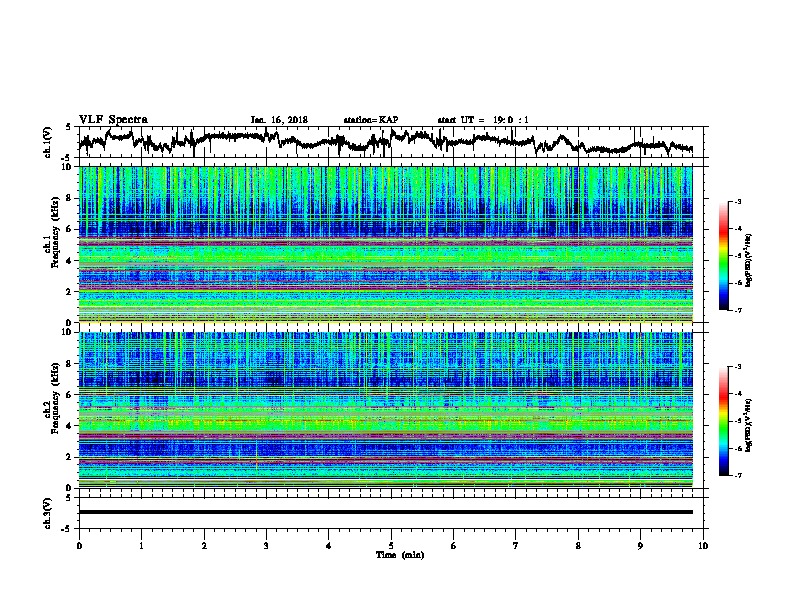The height and width of the screenshot is (612, 792).
Task: Click the "10" tick on the time axis
Action: point(703,546)
